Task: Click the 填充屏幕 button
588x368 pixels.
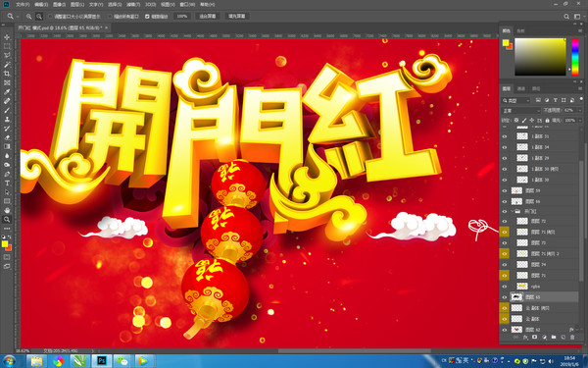Action: point(237,17)
